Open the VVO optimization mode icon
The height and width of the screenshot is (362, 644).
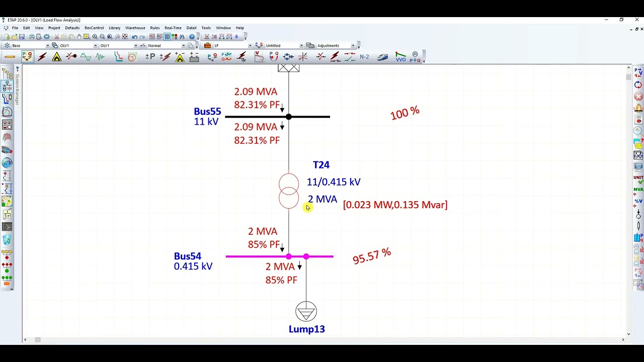(400, 57)
